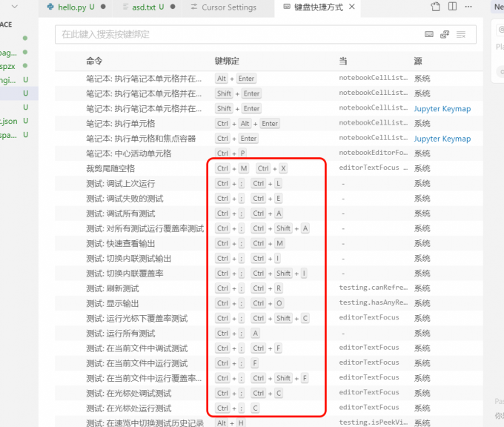Click the Ctrl+M Ctrl+X keybinding
This screenshot has width=504, height=427.
[x=251, y=168]
